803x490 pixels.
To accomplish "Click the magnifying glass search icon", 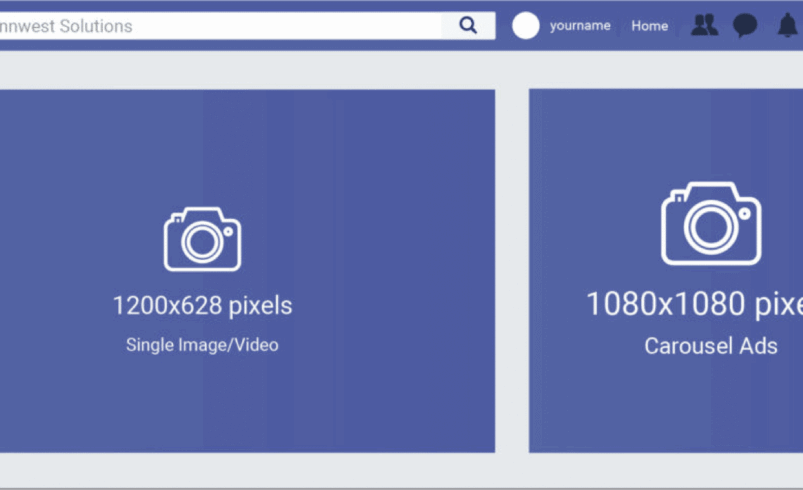I will coord(468,26).
